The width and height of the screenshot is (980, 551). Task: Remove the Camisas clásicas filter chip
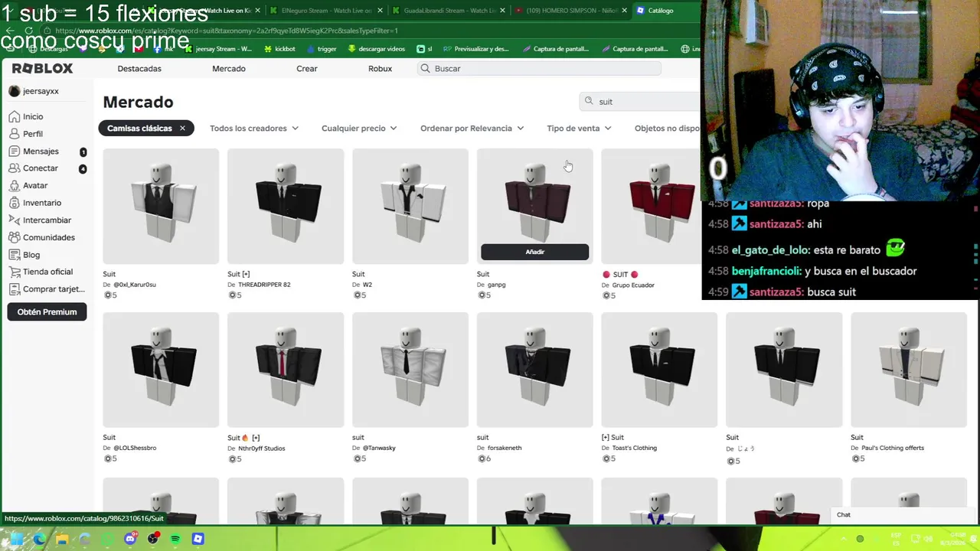(x=182, y=128)
